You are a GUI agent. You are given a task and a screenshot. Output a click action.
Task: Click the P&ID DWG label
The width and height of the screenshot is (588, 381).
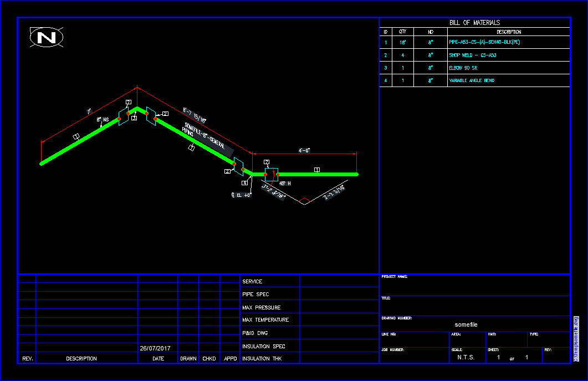pos(255,333)
